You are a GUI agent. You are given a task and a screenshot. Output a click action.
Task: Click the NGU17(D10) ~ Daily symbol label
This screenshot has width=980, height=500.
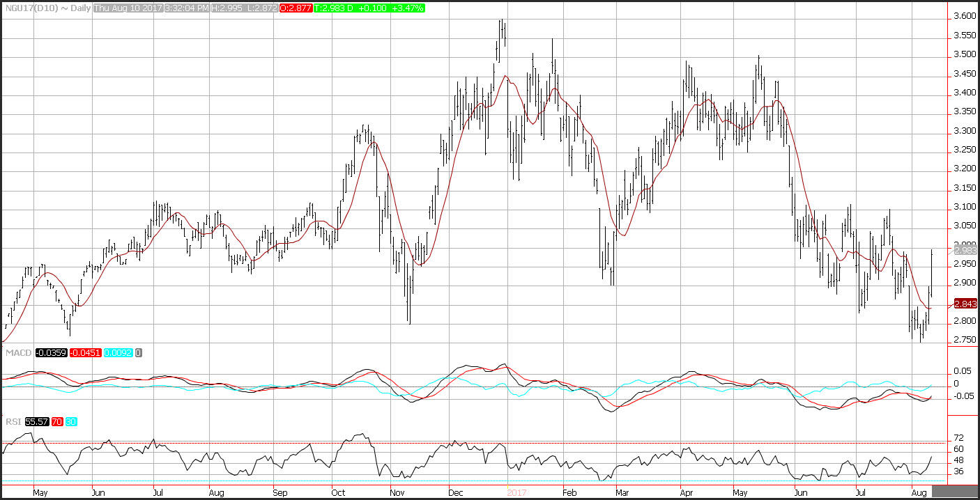(46, 8)
